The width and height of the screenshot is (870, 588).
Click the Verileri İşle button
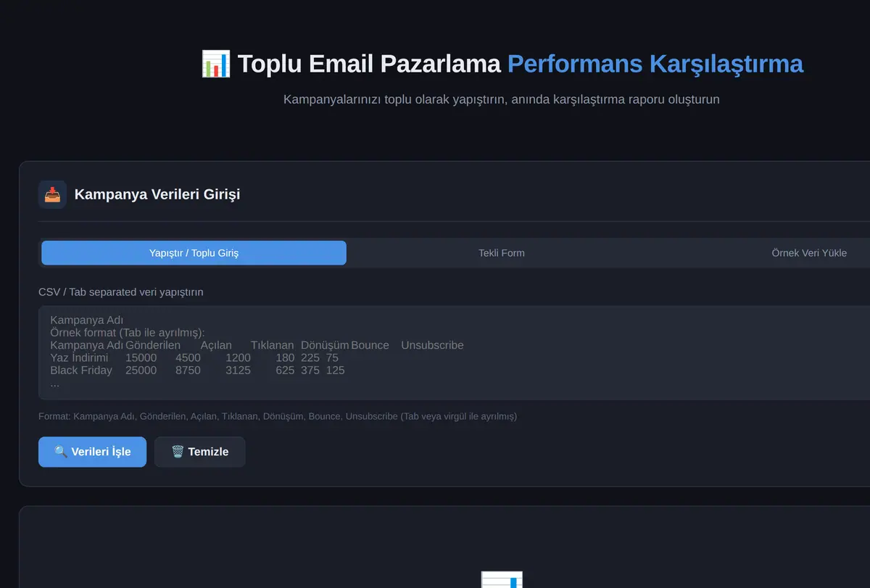92,452
